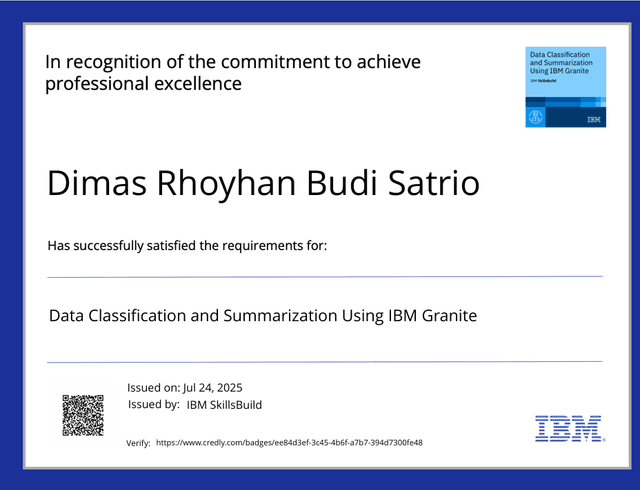Viewport: 640px width, 490px height.
Task: Click the horizontal line below the course title
Action: pyautogui.click(x=325, y=361)
